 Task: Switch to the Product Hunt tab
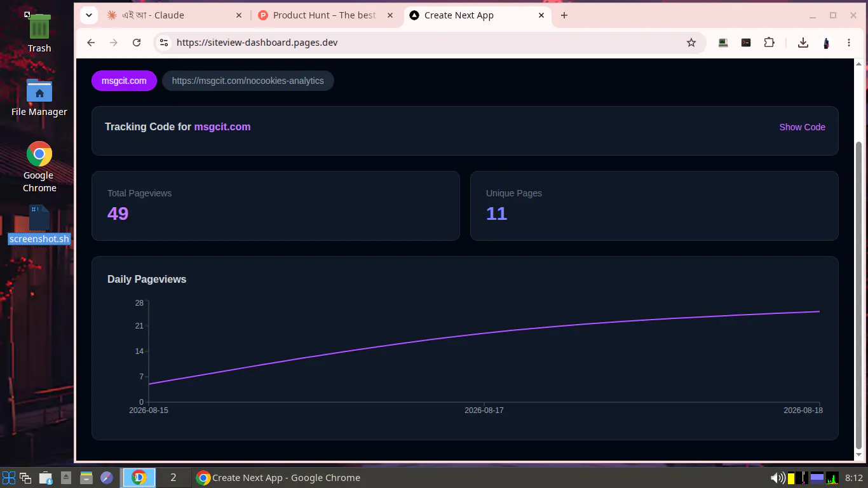[327, 15]
